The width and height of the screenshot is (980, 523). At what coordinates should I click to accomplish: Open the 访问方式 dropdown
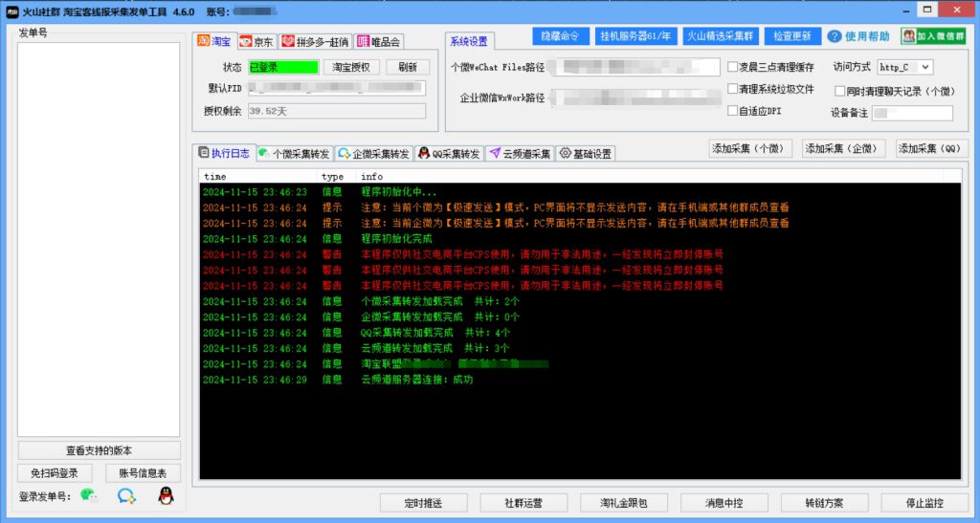tap(905, 67)
